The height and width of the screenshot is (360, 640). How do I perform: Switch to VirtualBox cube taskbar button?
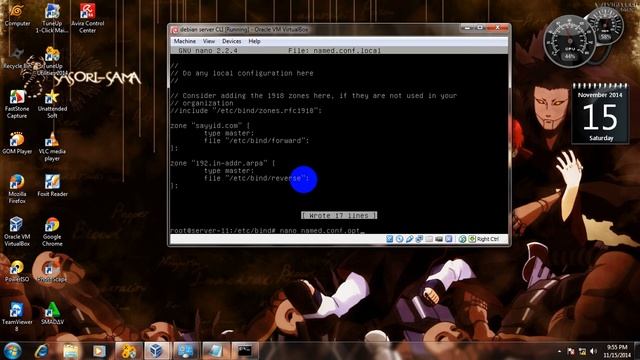click(157, 351)
